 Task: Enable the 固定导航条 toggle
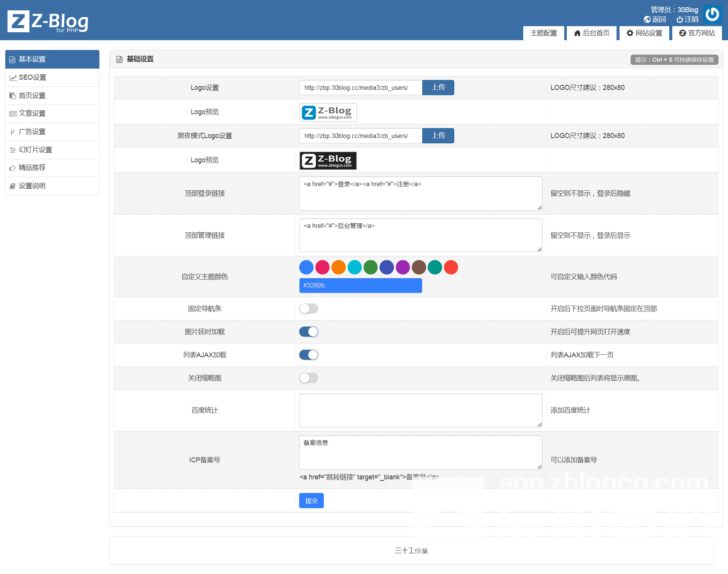click(308, 309)
